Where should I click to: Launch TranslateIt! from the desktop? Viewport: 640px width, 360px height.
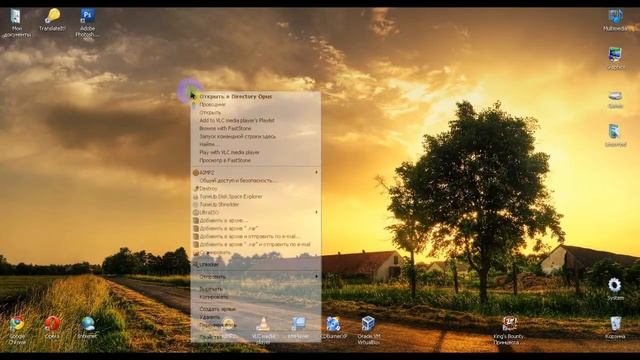[52, 20]
